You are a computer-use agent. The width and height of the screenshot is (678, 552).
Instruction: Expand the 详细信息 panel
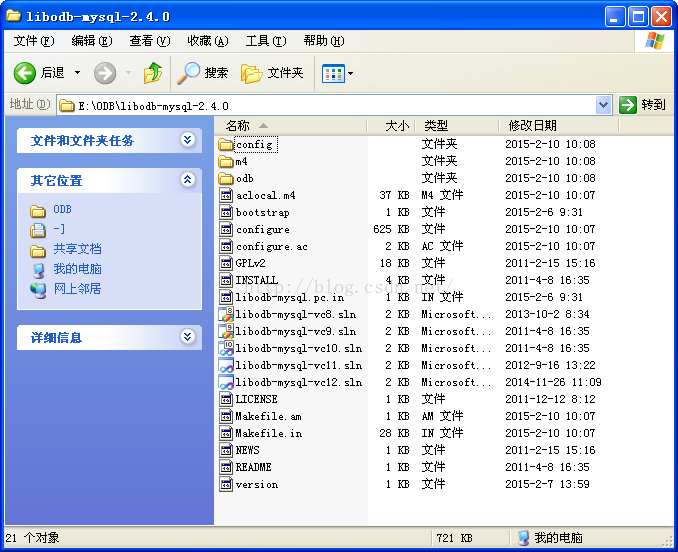click(187, 337)
